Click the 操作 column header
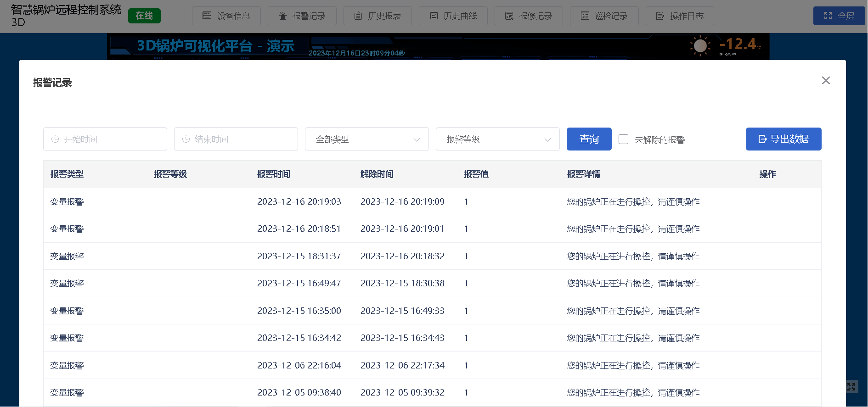Viewport: 868px width, 407px height. [x=768, y=174]
